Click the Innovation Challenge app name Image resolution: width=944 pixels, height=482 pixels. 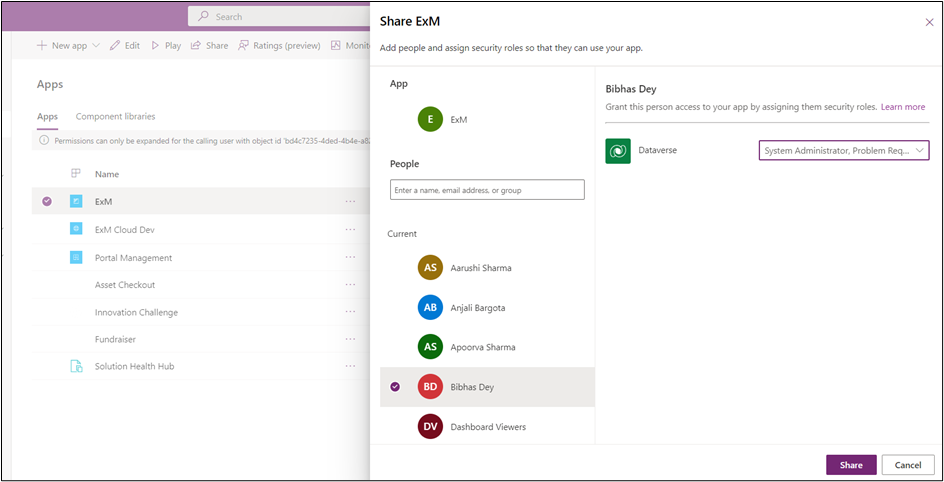point(136,312)
